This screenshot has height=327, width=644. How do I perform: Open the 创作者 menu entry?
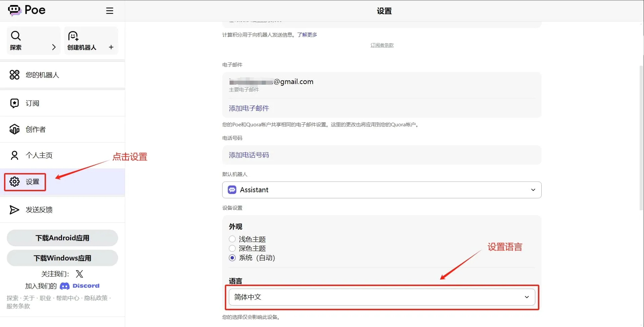pyautogui.click(x=62, y=129)
